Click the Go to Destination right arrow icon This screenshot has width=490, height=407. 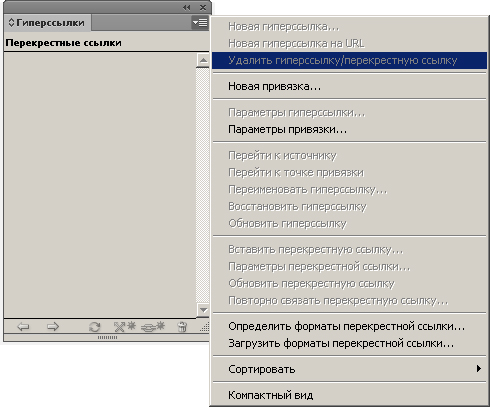53,327
